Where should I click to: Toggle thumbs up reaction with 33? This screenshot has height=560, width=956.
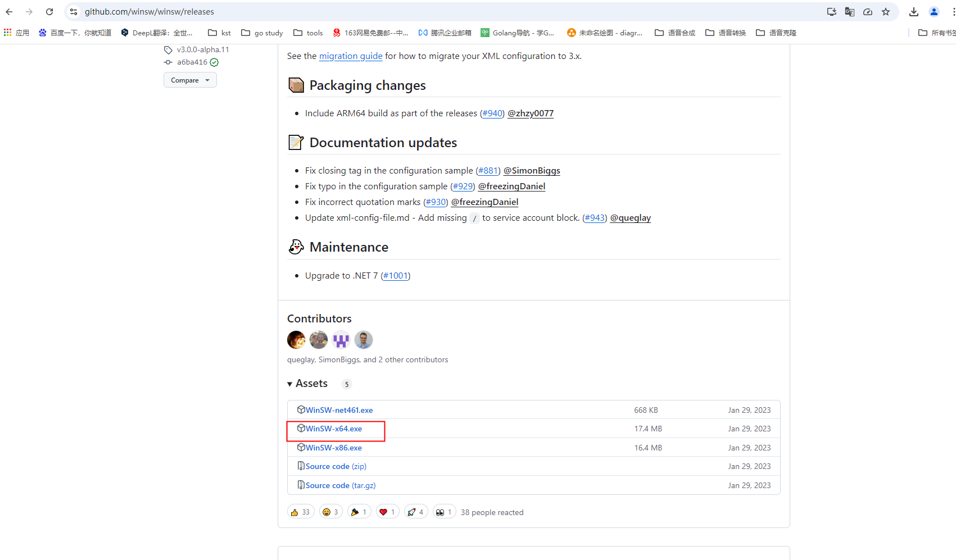(x=301, y=512)
